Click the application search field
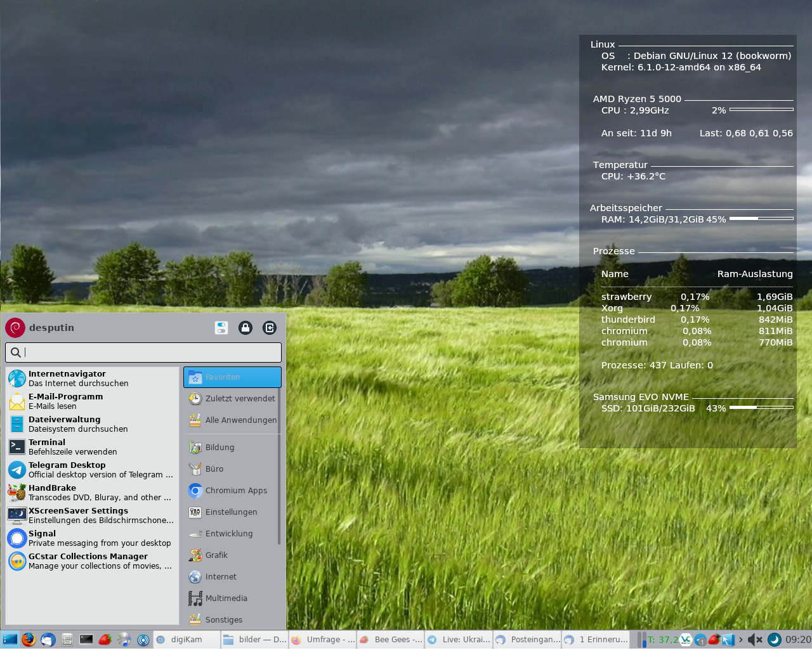This screenshot has height=660, width=812. coord(143,353)
